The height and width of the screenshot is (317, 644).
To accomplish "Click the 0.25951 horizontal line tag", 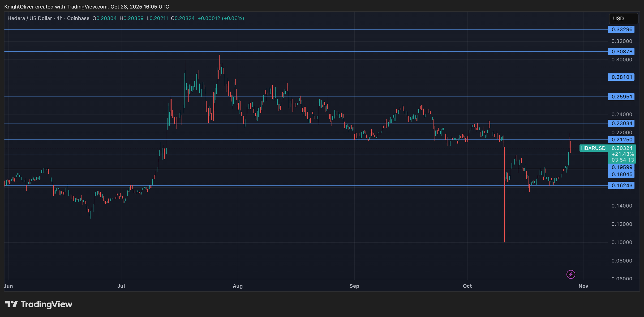I will (621, 97).
